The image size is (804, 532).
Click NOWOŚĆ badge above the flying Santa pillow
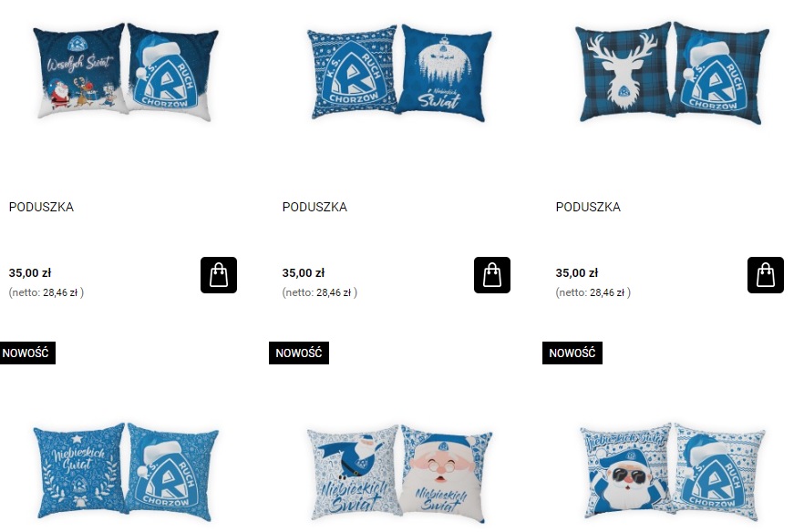click(x=298, y=353)
